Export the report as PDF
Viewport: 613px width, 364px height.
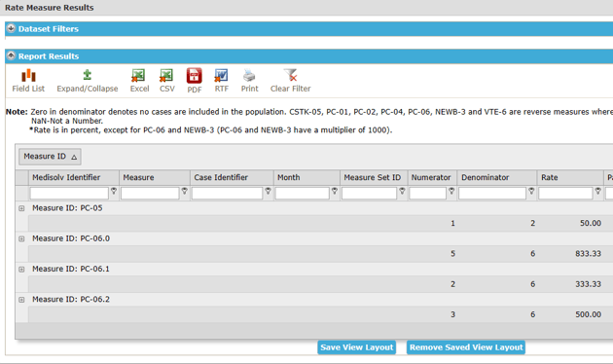pos(195,81)
